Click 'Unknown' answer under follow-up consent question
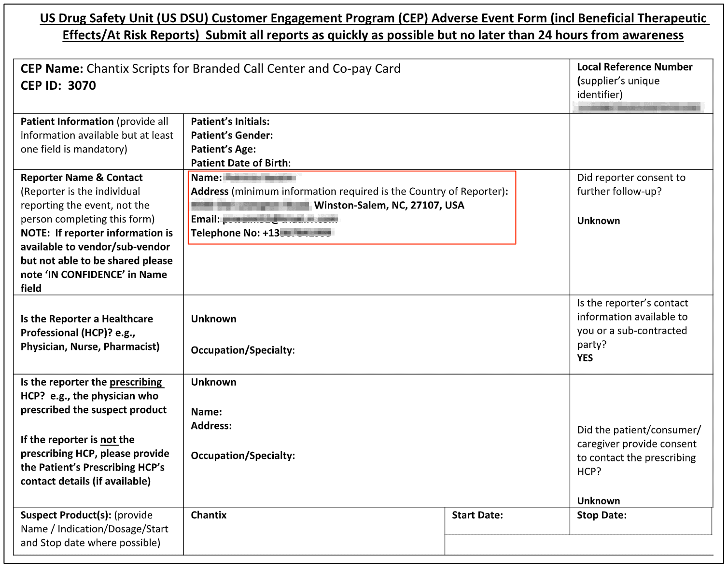728x570 pixels. tap(599, 221)
